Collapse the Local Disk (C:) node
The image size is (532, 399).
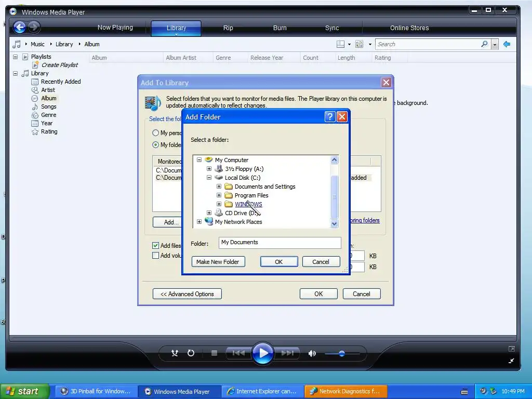pos(209,178)
